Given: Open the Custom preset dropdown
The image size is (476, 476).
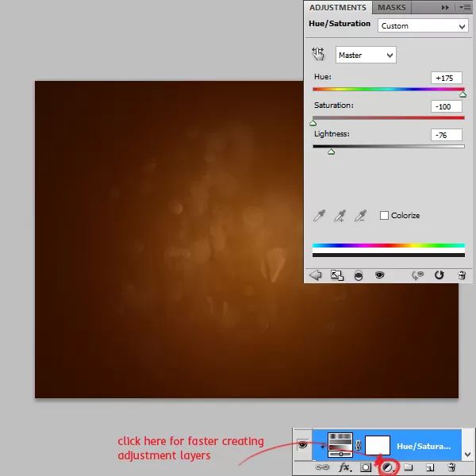Looking at the screenshot, I should point(423,26).
